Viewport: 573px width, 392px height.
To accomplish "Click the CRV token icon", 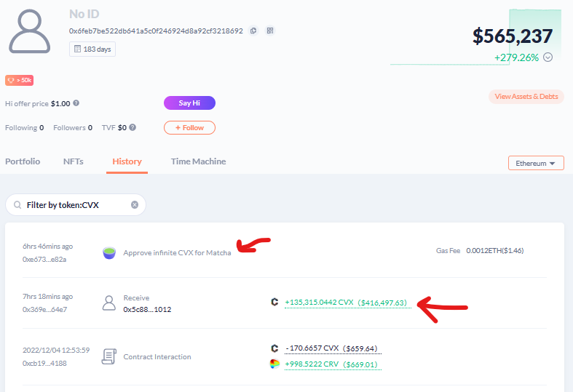I will coord(274,364).
